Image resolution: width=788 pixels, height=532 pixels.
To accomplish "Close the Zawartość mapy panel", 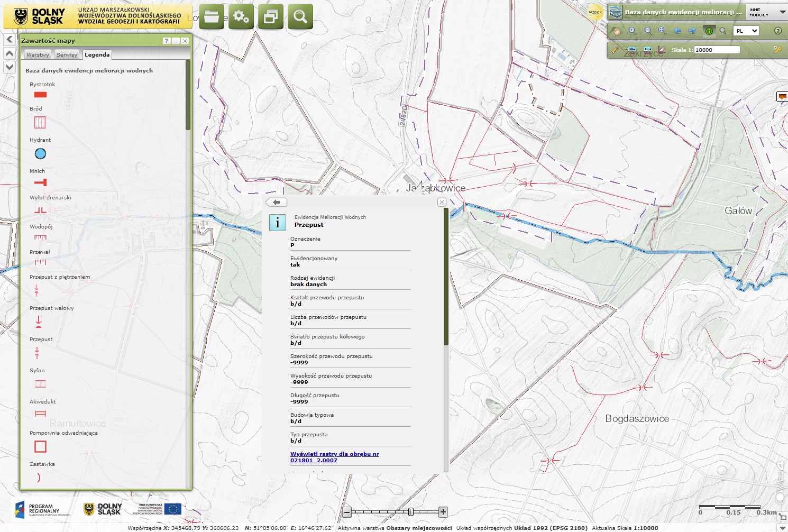I will pos(185,41).
